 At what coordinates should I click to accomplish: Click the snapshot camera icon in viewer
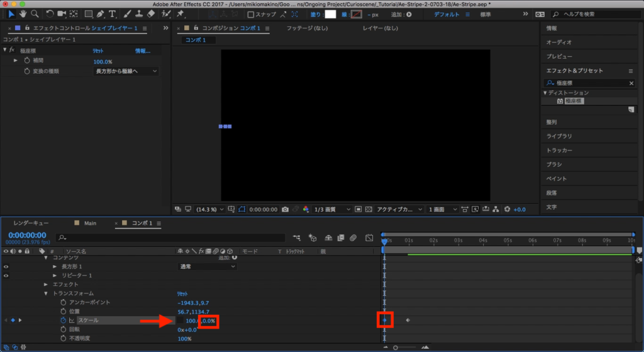click(x=286, y=209)
